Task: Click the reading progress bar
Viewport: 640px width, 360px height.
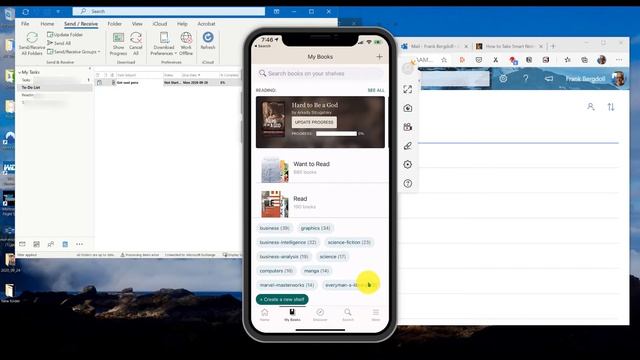Action: click(x=336, y=133)
